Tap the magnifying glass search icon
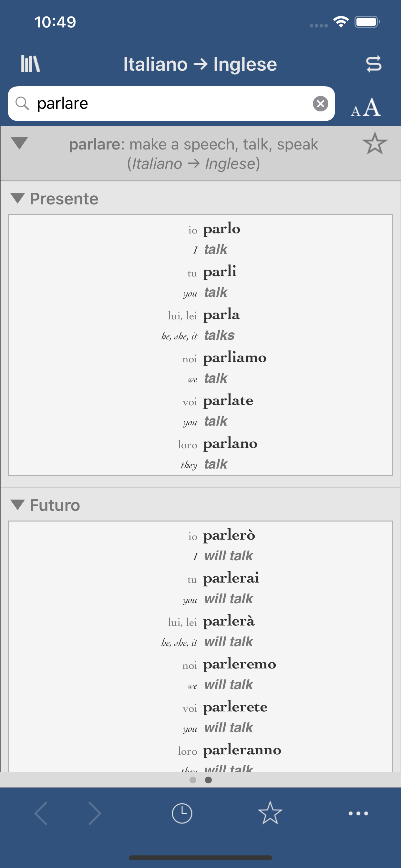This screenshot has height=868, width=401. [22, 103]
